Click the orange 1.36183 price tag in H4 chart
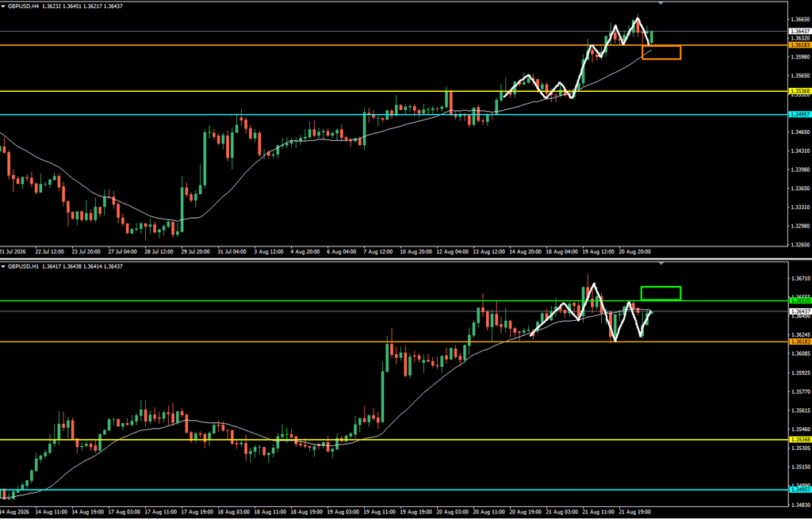This screenshot has width=812, height=519. pyautogui.click(x=800, y=45)
